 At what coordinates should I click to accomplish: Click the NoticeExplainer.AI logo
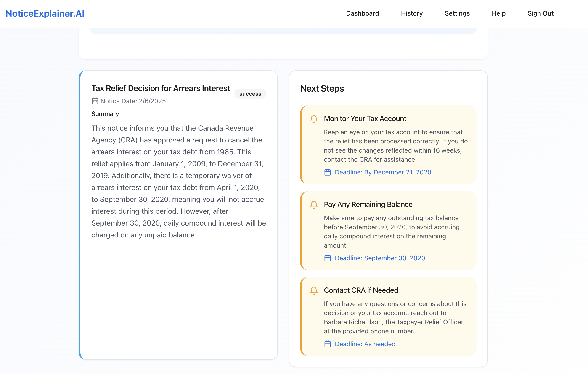click(x=45, y=13)
